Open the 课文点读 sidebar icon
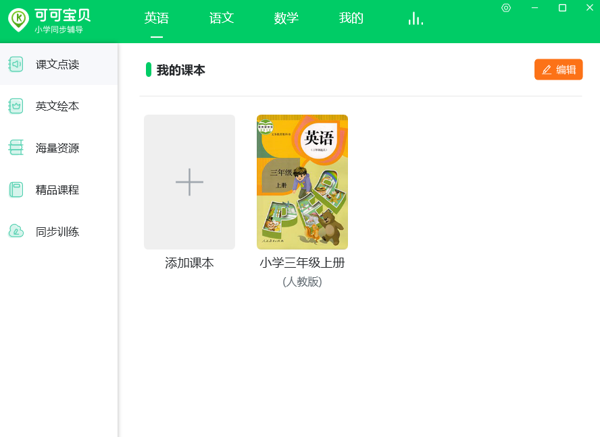Image resolution: width=600 pixels, height=437 pixels. 16,65
